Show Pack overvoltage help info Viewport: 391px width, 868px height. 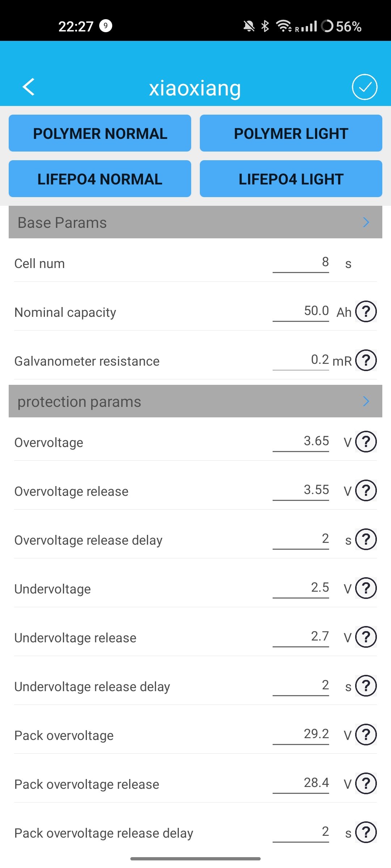point(366,735)
